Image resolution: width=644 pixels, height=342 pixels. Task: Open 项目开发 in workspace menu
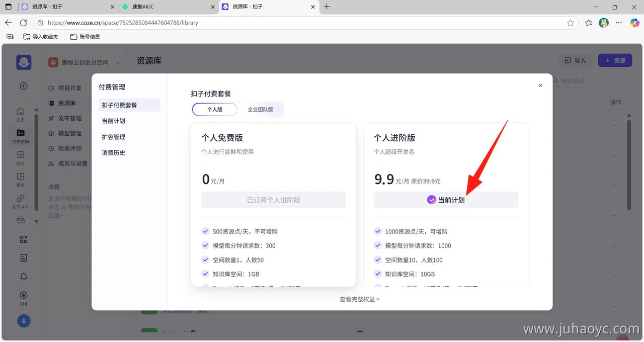tap(70, 88)
